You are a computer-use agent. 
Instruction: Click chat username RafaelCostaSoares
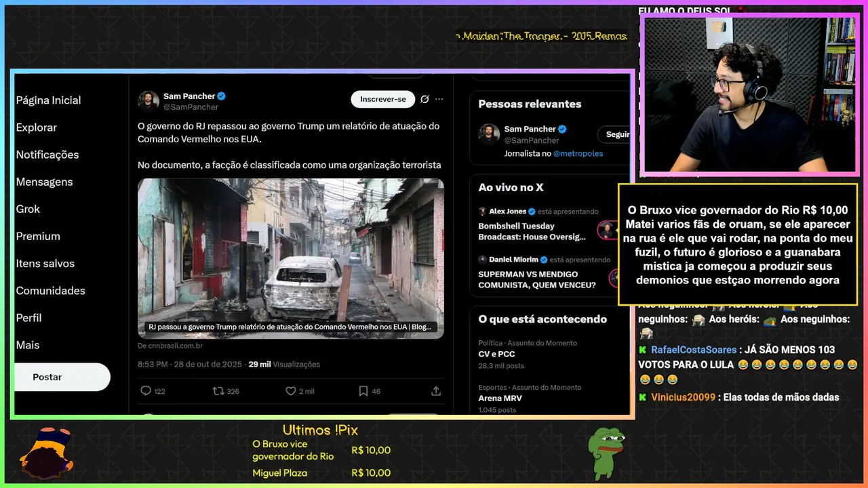694,350
